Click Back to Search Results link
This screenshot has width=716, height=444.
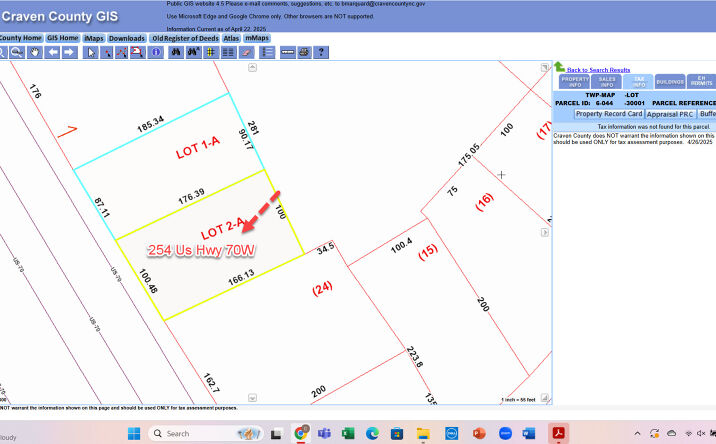pos(598,70)
